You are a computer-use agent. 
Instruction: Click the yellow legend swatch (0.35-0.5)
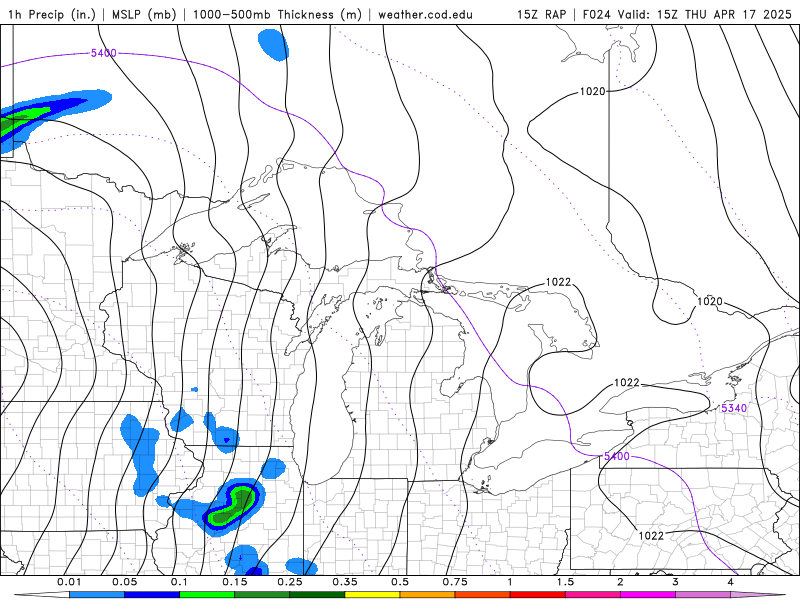372,595
